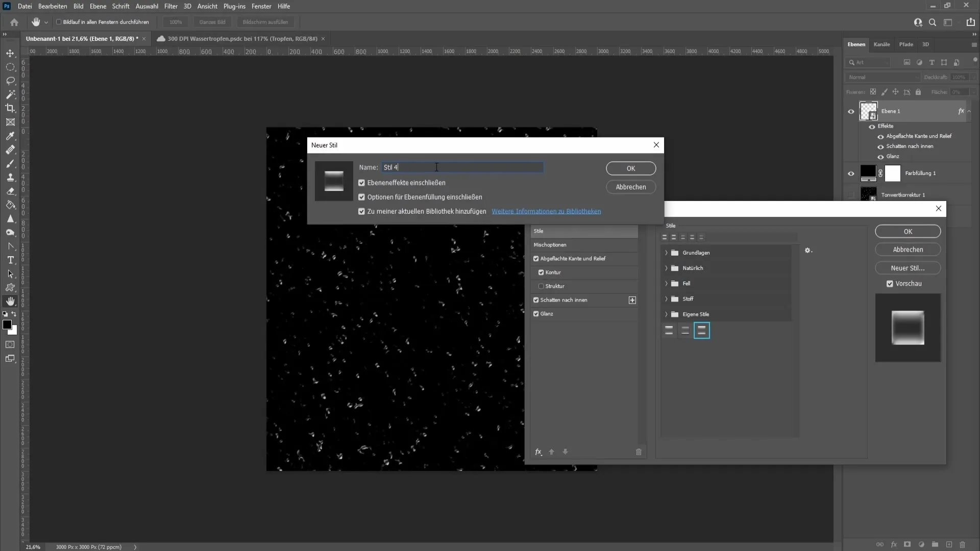Open Weitere Informationen zu Bibliotheken link
The image size is (980, 551).
click(546, 211)
